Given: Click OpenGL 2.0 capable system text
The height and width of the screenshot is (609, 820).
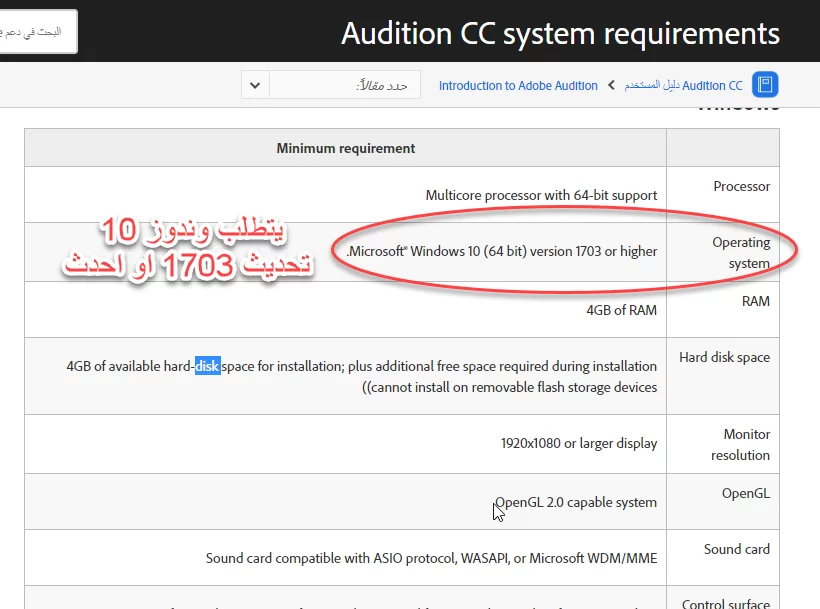Looking at the screenshot, I should point(576,502).
